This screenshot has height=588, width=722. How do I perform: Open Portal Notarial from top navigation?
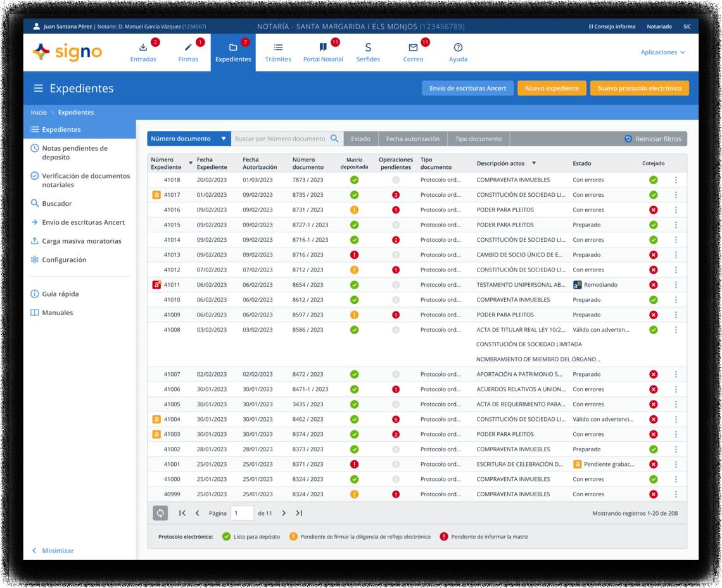(323, 53)
